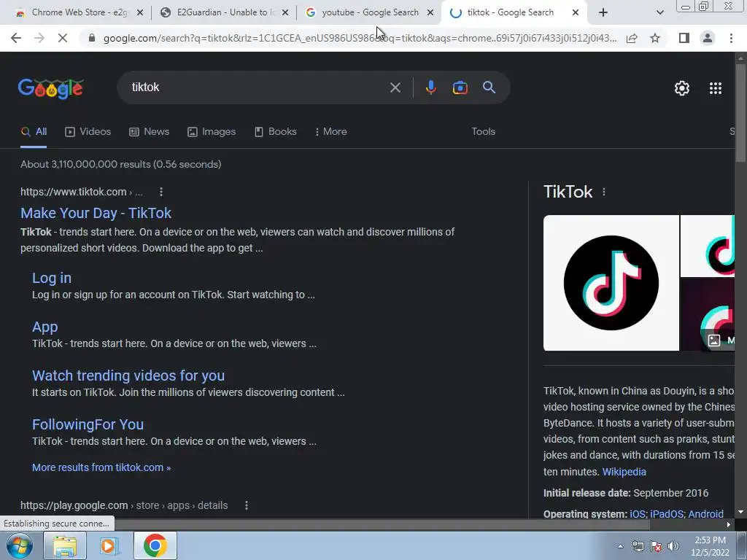Switch to the Books tab
The width and height of the screenshot is (747, 560).
point(275,132)
